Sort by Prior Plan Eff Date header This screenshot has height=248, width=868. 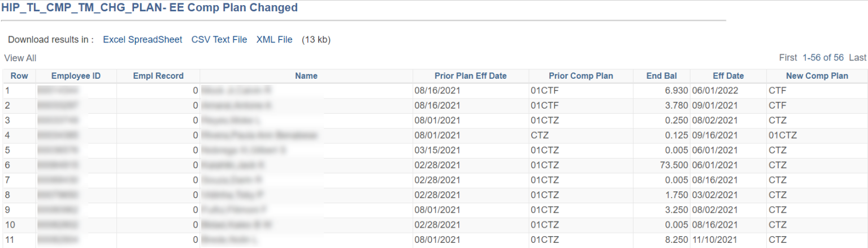tap(470, 76)
